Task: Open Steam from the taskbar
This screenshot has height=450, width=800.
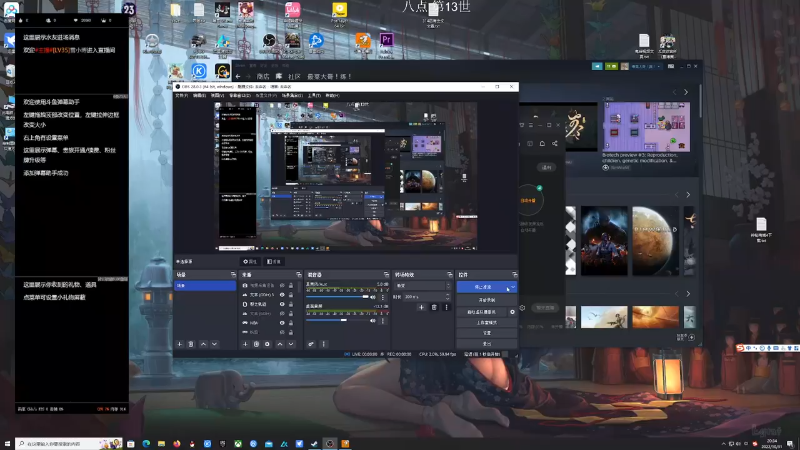Action: (x=314, y=444)
